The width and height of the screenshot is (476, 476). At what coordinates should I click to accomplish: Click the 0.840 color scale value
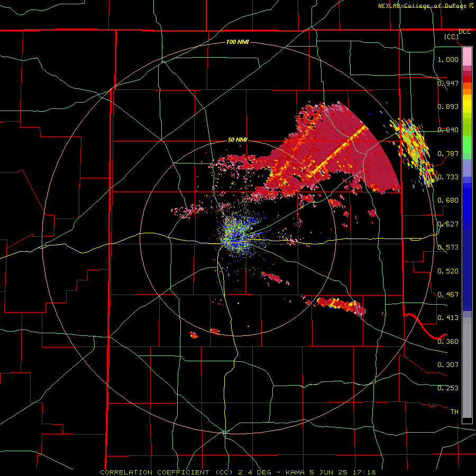pyautogui.click(x=448, y=130)
